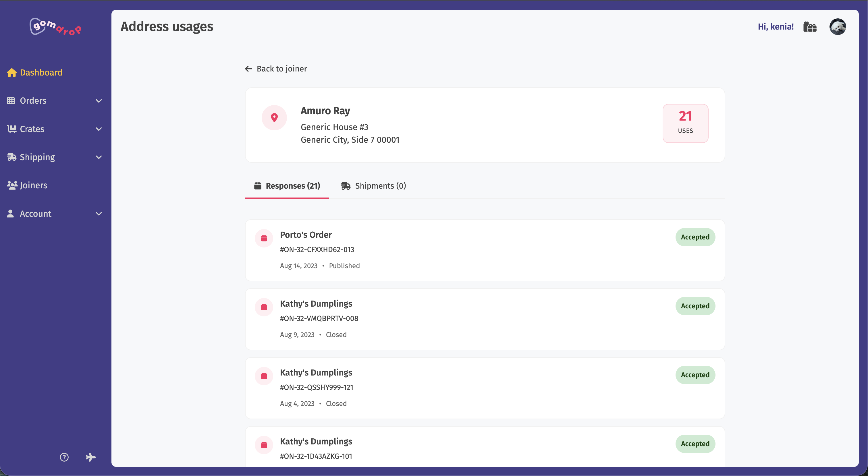Open the gifts icon in header
Image resolution: width=868 pixels, height=476 pixels.
(810, 27)
